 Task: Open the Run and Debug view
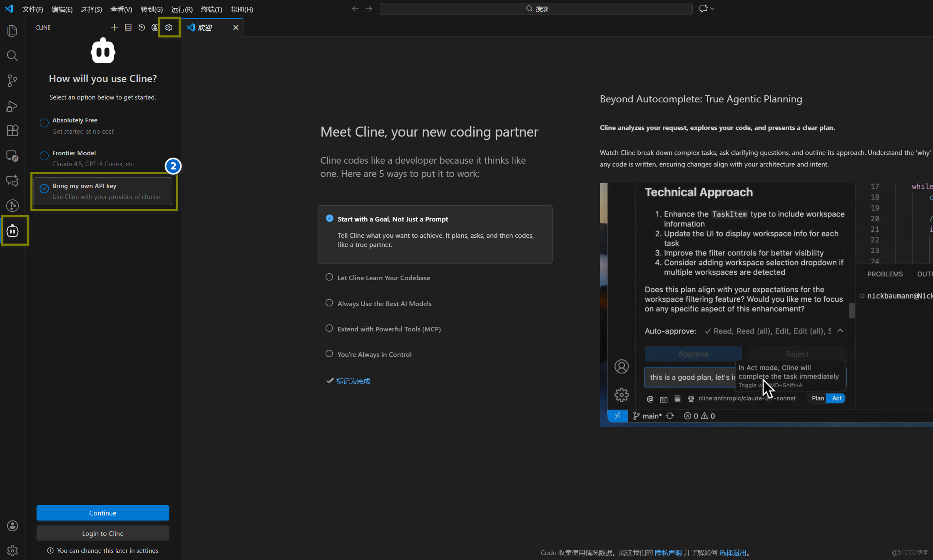12,106
